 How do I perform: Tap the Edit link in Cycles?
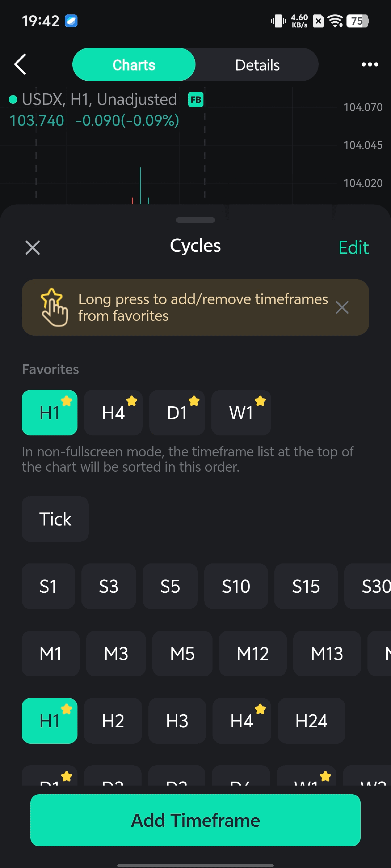353,248
